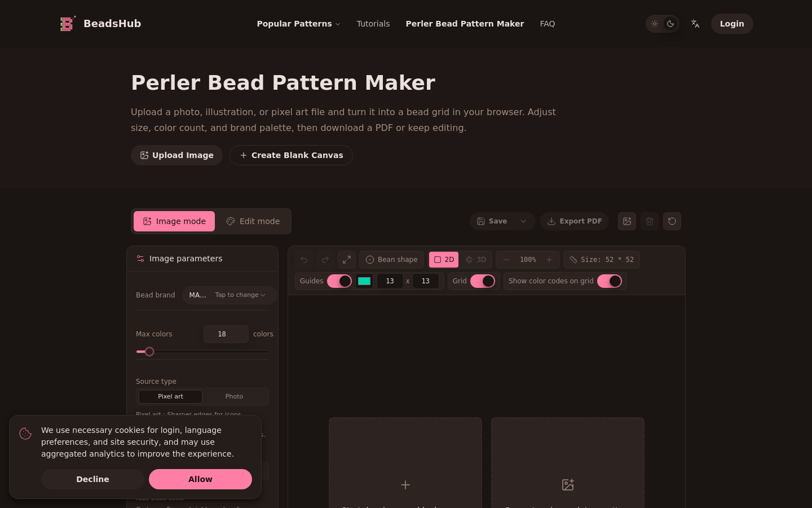Click the Max colors slider handle
Image resolution: width=812 pixels, height=508 pixels.
tap(149, 352)
